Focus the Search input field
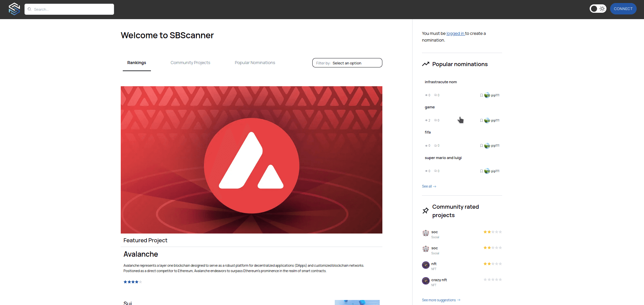Viewport: 644px width, 305px height. pyautogui.click(x=69, y=9)
